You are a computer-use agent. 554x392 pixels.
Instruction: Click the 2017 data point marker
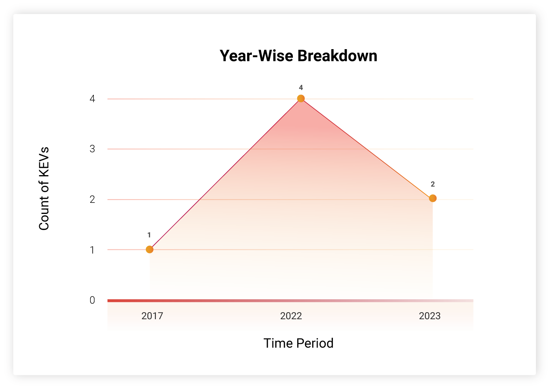[x=150, y=249]
